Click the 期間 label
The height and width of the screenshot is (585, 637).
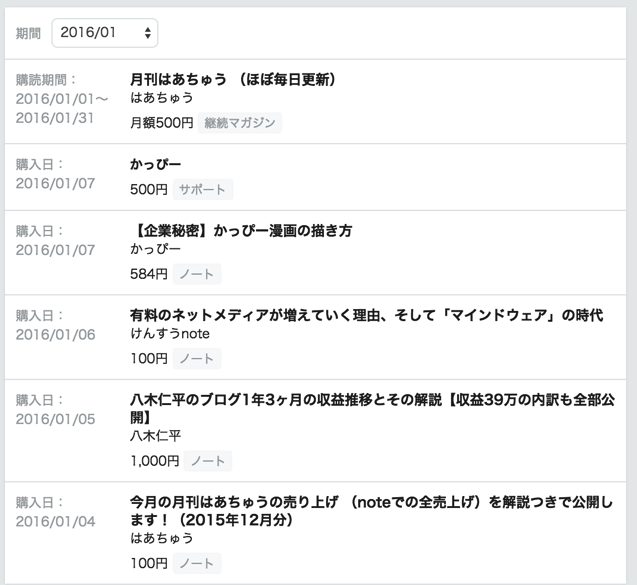click(x=28, y=33)
